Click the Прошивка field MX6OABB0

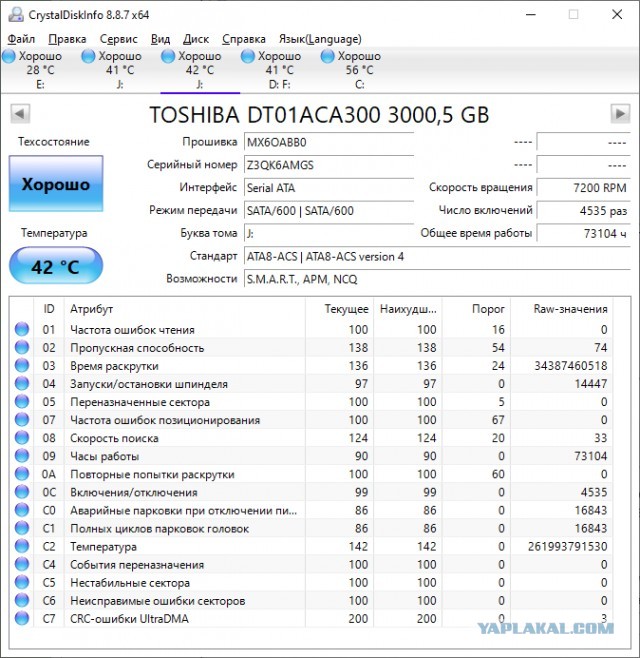click(329, 142)
